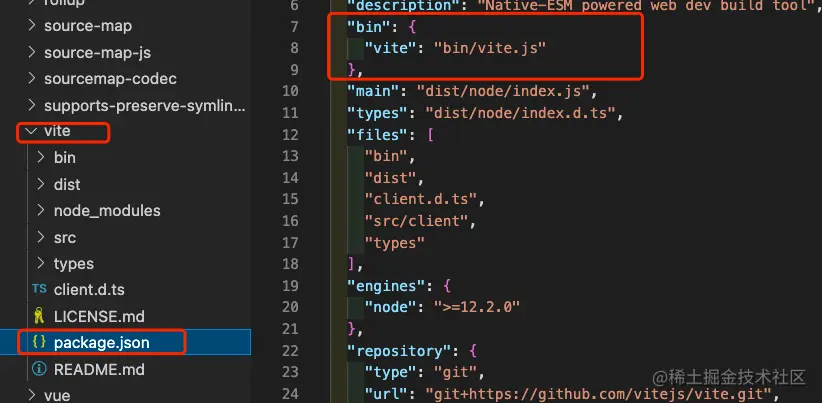Image resolution: width=822 pixels, height=403 pixels.
Task: Select the source-map-js folder name
Action: click(98, 52)
